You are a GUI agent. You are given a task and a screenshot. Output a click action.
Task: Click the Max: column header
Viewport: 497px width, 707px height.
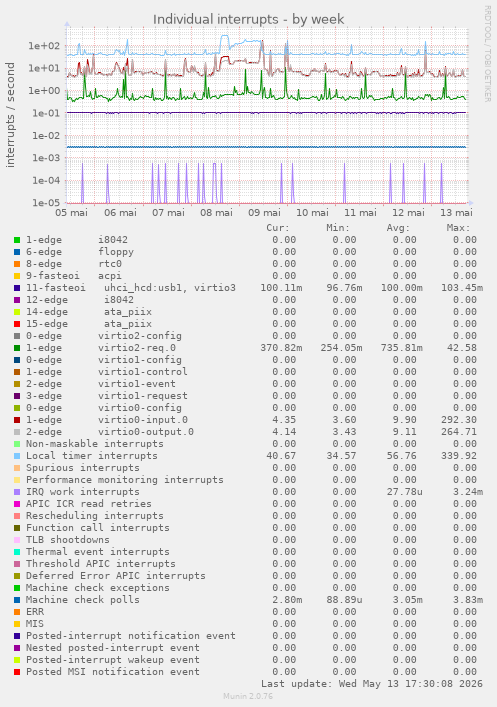(458, 228)
